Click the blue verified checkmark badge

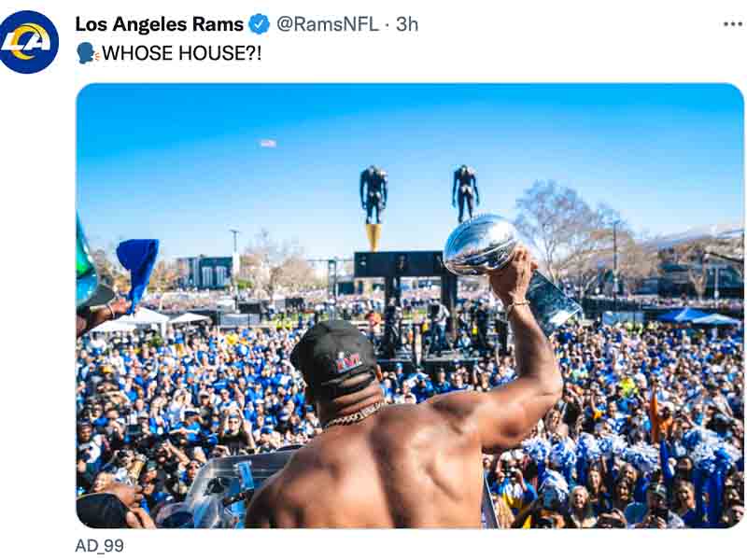260,24
